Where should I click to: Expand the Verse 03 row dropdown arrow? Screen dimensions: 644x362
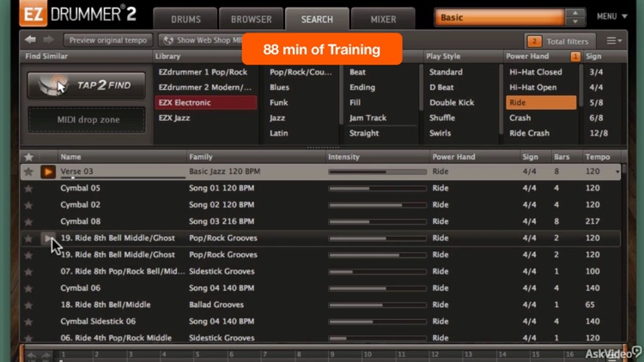click(617, 172)
